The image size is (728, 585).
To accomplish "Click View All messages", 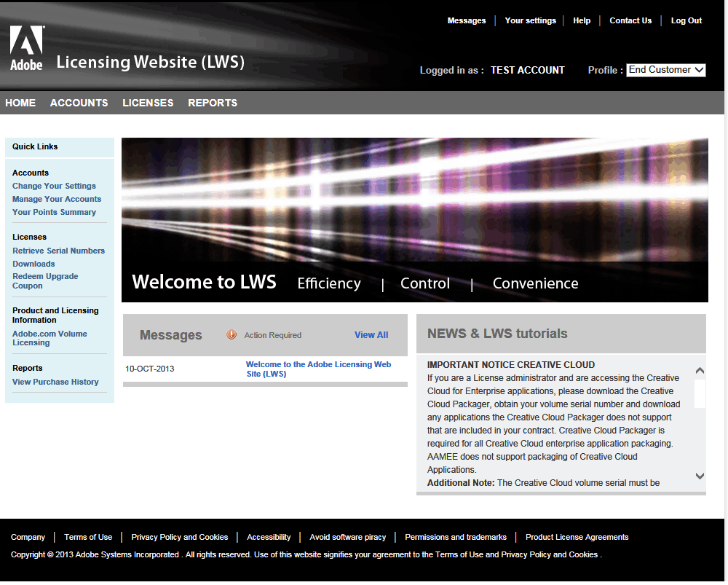I will [371, 335].
